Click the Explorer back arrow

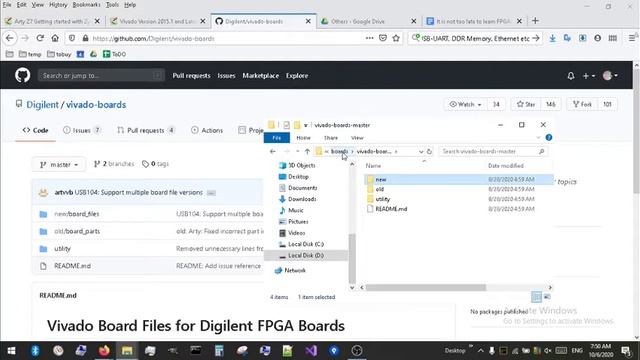point(273,151)
